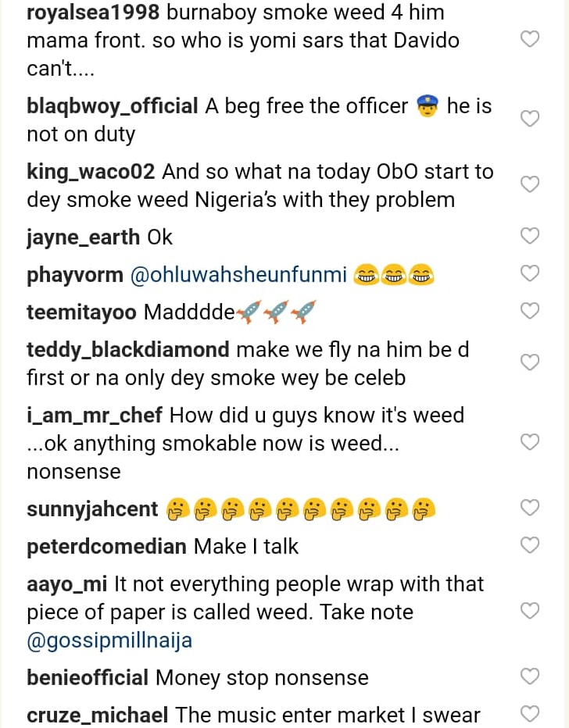Like benieofficial's "Money stop nonsense" comment
The width and height of the screenshot is (569, 728).
click(x=530, y=676)
